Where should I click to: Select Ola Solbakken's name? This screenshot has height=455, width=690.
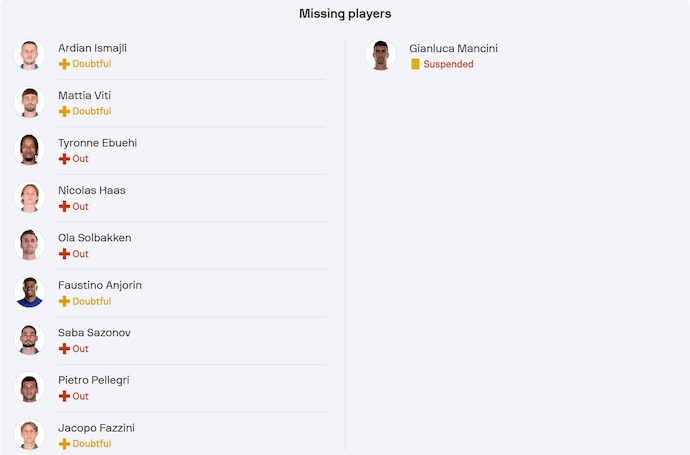(x=95, y=238)
